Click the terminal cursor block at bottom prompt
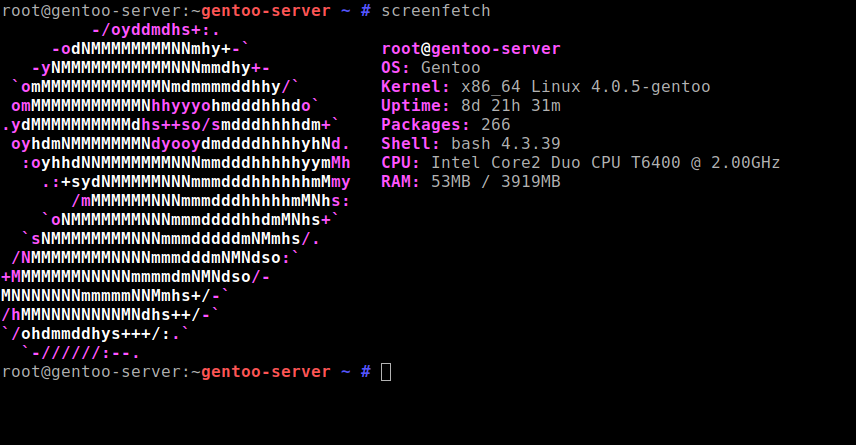This screenshot has width=856, height=445. tap(386, 372)
